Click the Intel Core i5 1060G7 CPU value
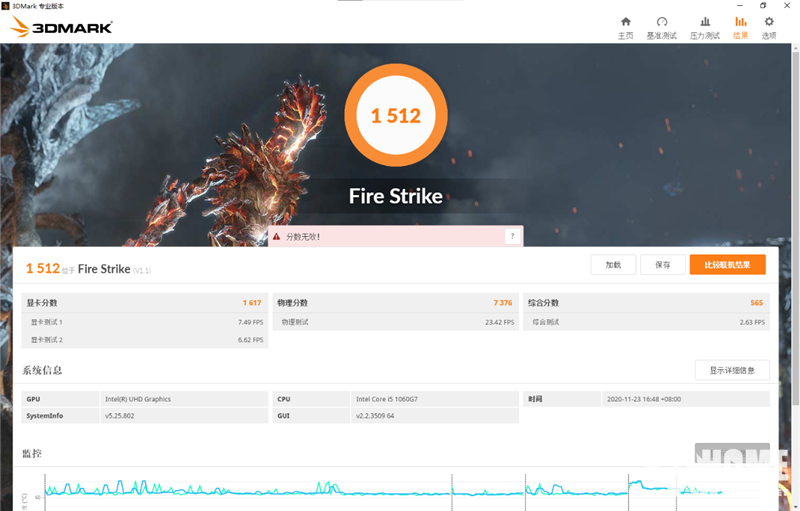The image size is (800, 511). [x=387, y=399]
